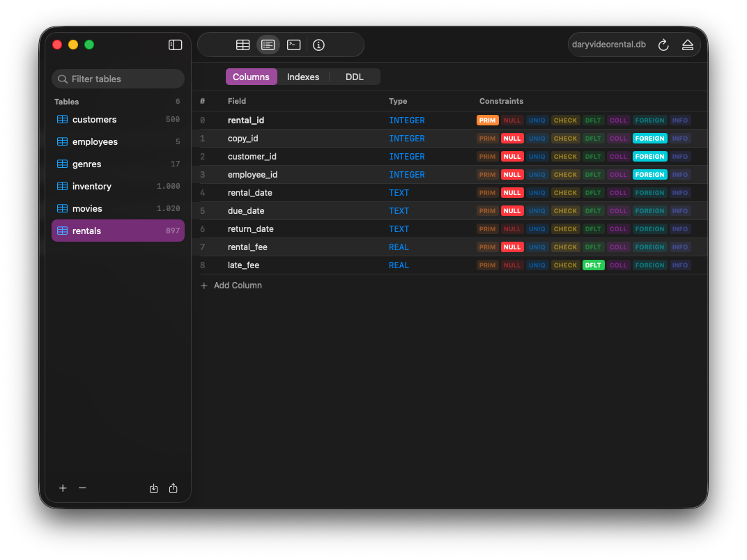Select the movies table
The width and height of the screenshot is (747, 560).
(x=118, y=208)
